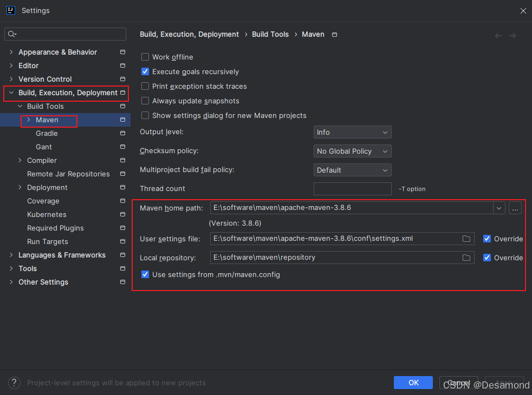Click project-level icon beside Gradle row
Image resolution: width=532 pixels, height=395 pixels.
point(122,133)
